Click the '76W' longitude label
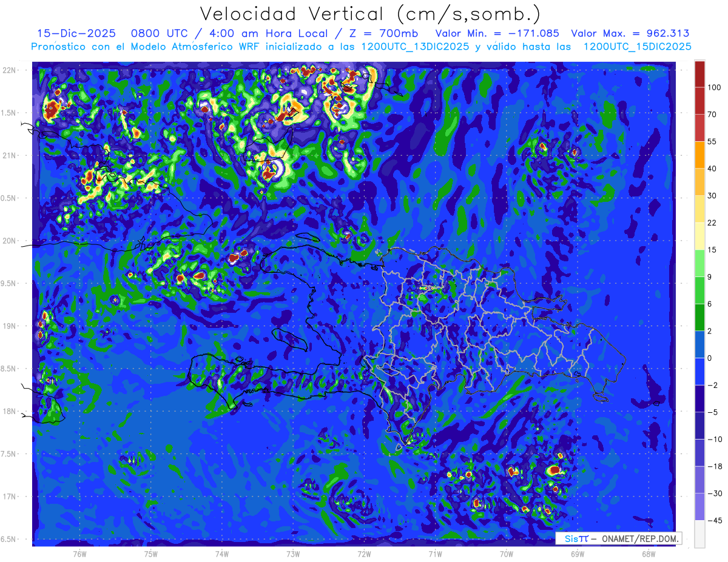 point(79,554)
